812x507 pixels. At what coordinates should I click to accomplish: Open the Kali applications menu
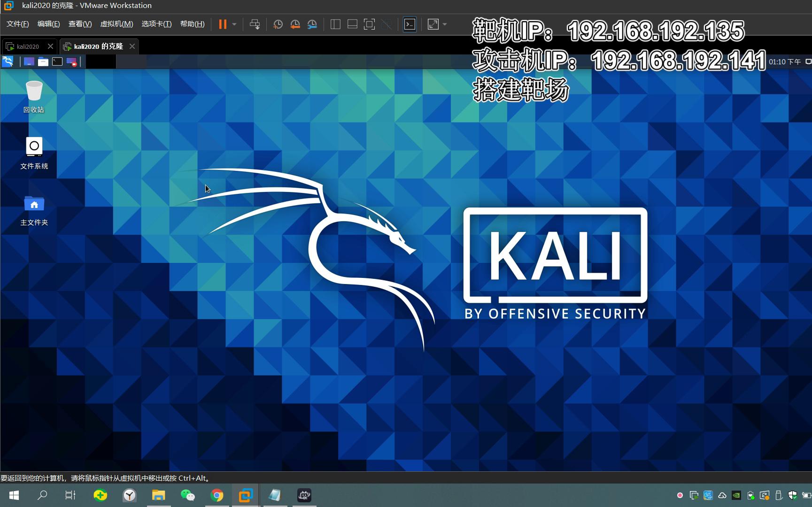(8, 61)
